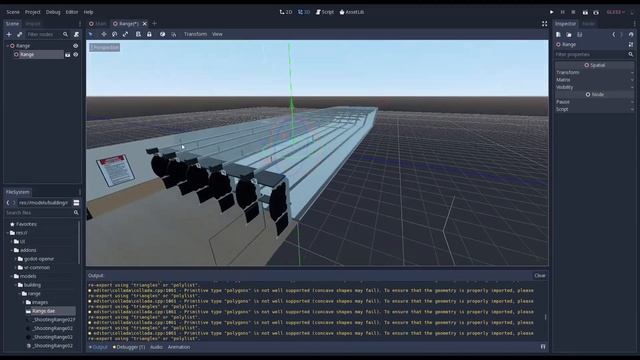Click the Stop Scene button
640x360 pixels.
573,12
